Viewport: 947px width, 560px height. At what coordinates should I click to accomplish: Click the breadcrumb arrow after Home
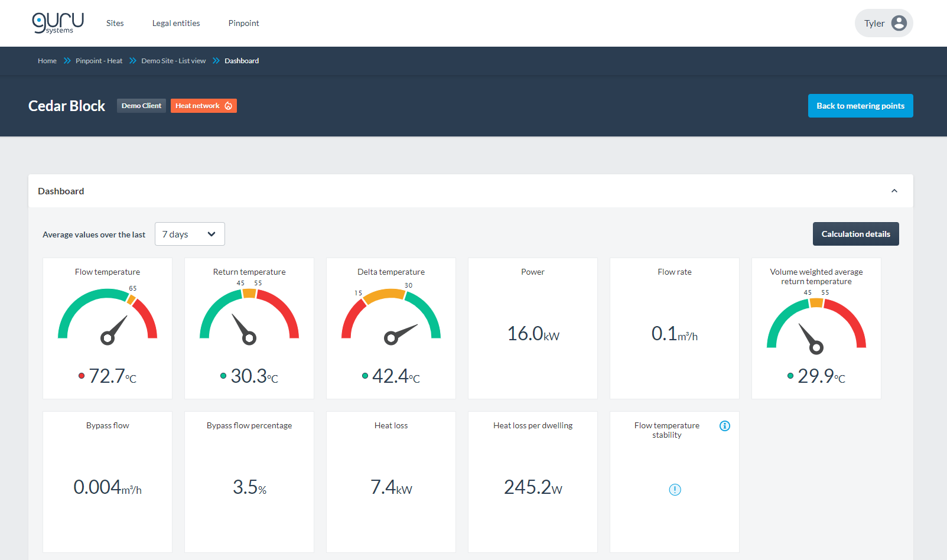pyautogui.click(x=67, y=61)
